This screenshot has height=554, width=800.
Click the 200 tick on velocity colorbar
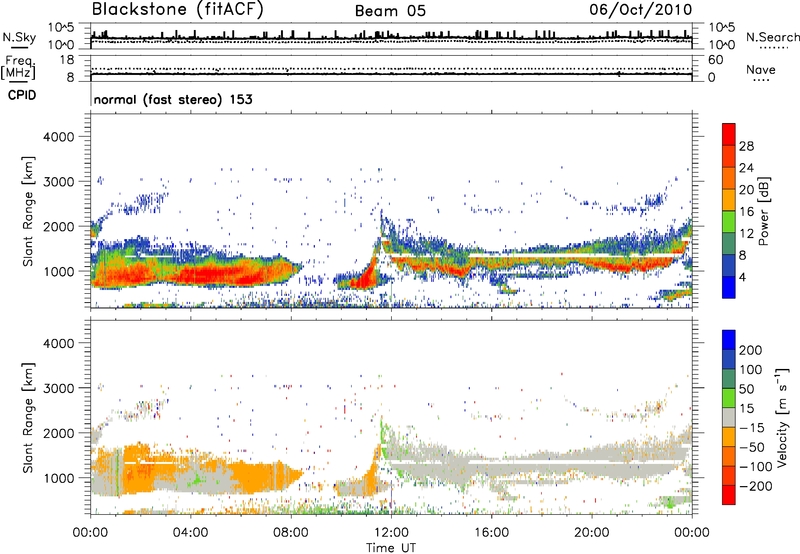[751, 350]
